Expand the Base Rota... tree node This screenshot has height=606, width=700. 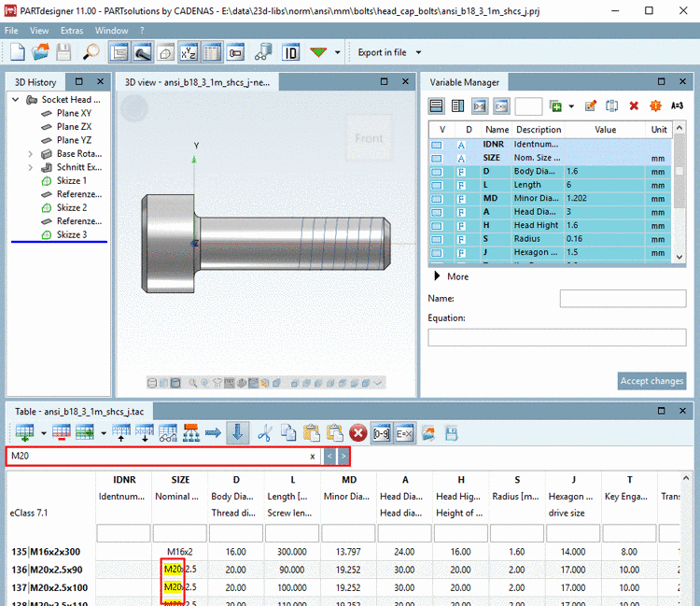[x=31, y=154]
